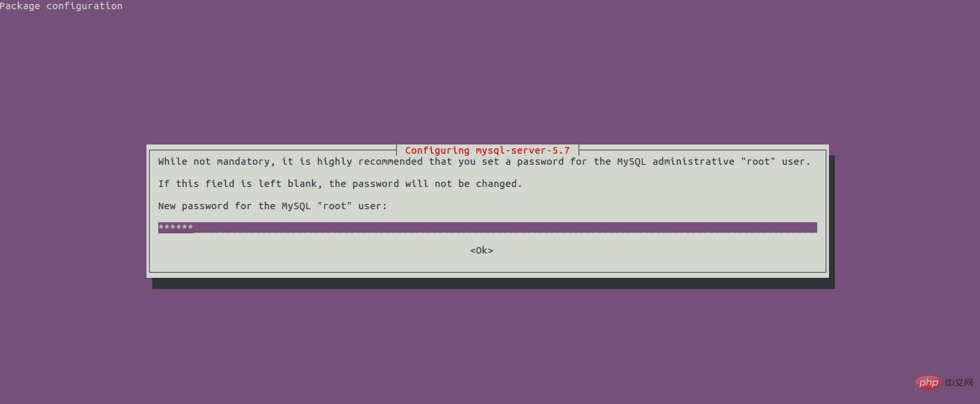Viewport: 980px width, 404px height.
Task: Click the 'will not be changed' text
Action: click(464, 184)
